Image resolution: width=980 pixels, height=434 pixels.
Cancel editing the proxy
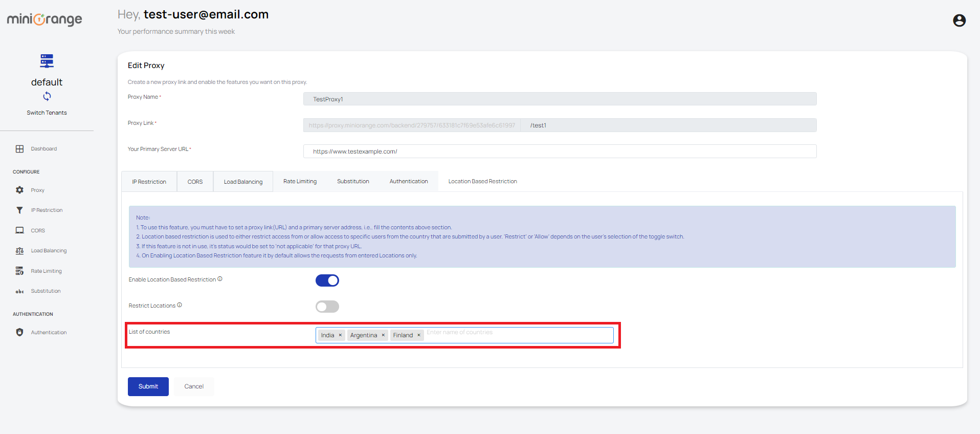(x=194, y=386)
